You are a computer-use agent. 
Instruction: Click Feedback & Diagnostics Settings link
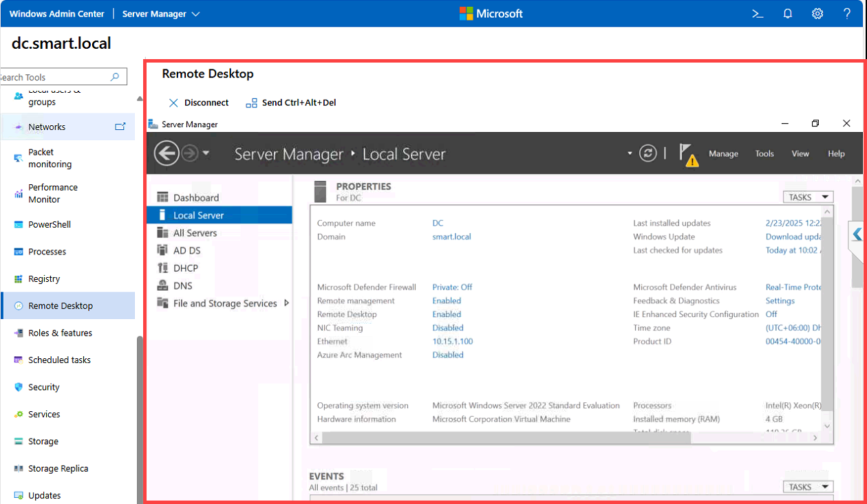[780, 301]
